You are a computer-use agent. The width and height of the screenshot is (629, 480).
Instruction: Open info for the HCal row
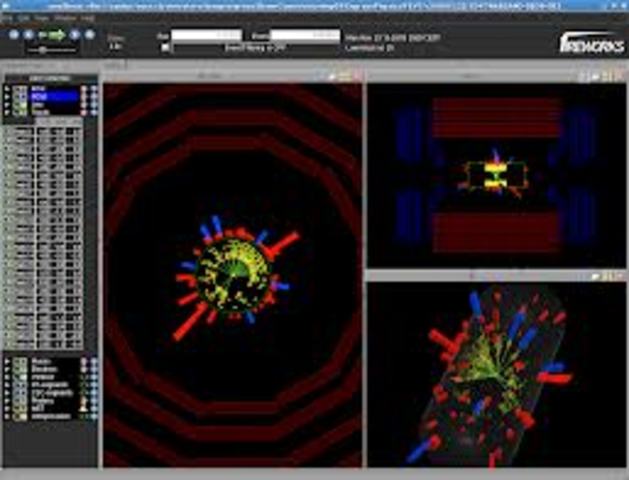(x=93, y=97)
